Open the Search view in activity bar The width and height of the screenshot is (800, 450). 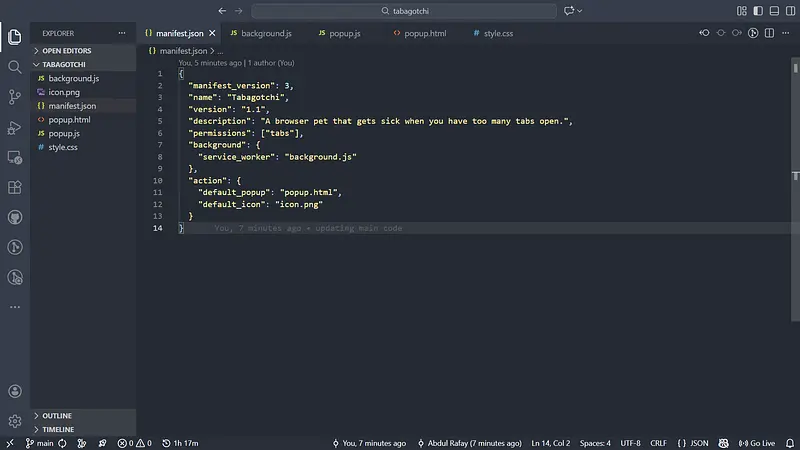click(15, 67)
